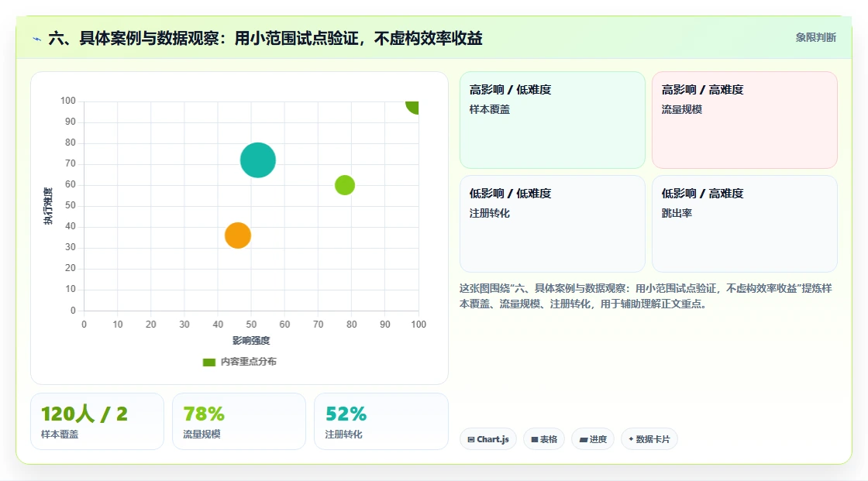Select the 低影响 / 高难度 quadrant card

coord(745,224)
